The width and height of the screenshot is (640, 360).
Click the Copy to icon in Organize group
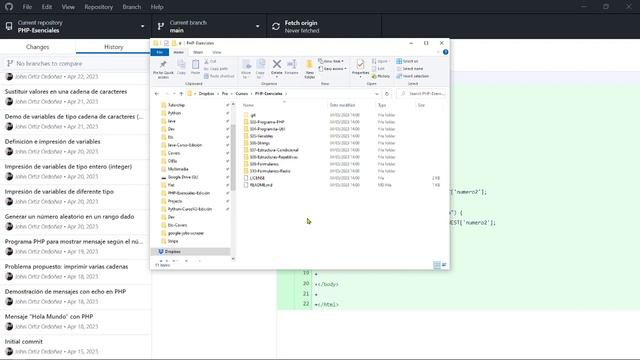(x=260, y=64)
